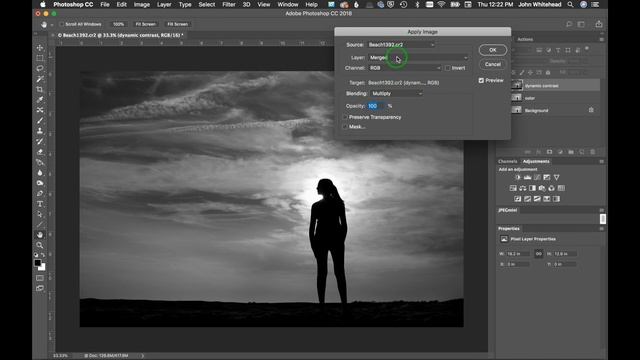640x360 pixels.
Task: Click Cancel in Apply Image dialog
Action: coord(493,64)
